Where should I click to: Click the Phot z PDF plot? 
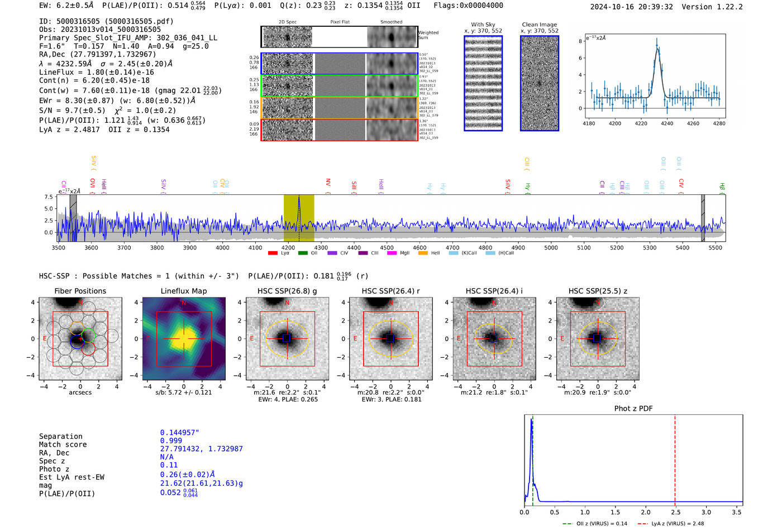tap(633, 460)
